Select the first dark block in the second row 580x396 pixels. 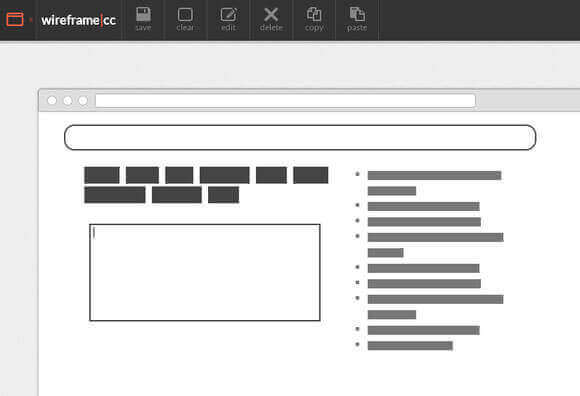pyautogui.click(x=115, y=195)
